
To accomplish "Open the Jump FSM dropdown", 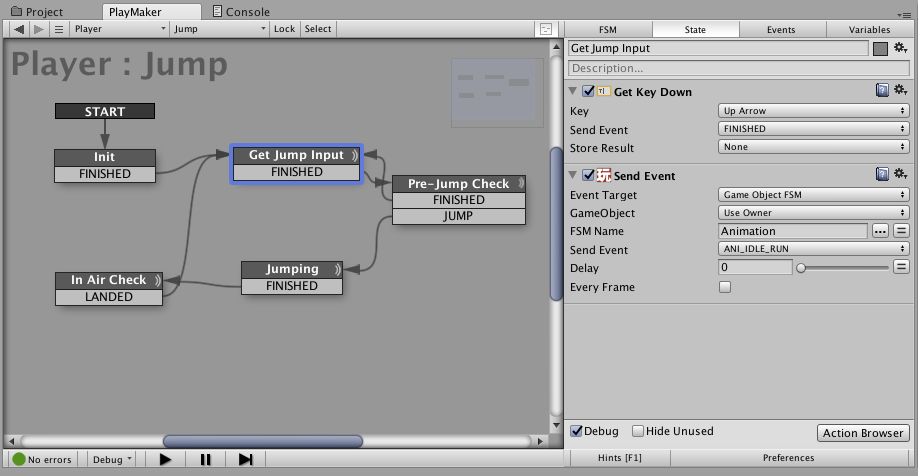I will coord(220,29).
